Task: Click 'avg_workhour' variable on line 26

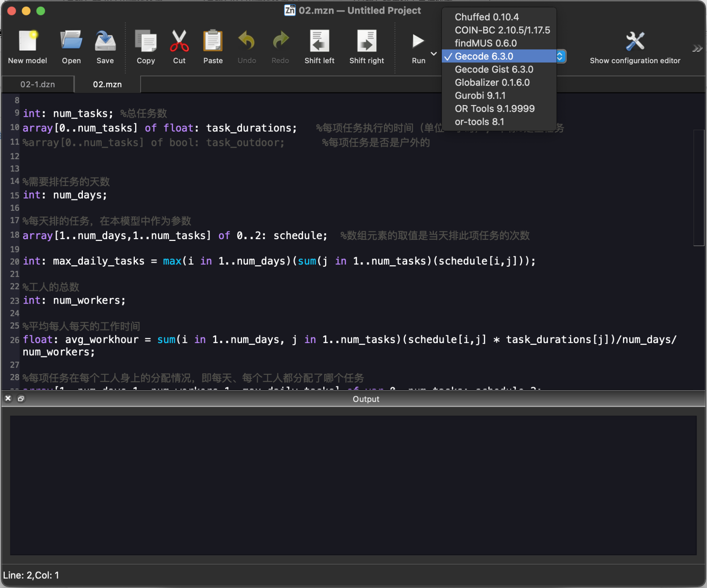Action: click(102, 339)
